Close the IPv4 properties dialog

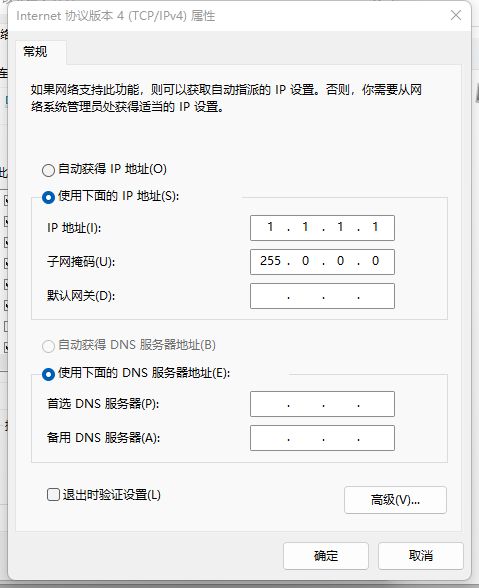tap(456, 15)
